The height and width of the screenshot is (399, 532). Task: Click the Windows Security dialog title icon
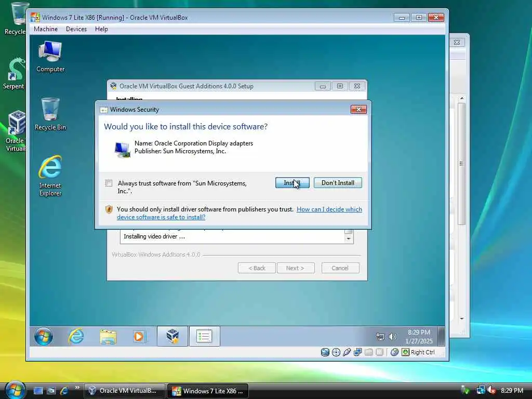coord(103,110)
